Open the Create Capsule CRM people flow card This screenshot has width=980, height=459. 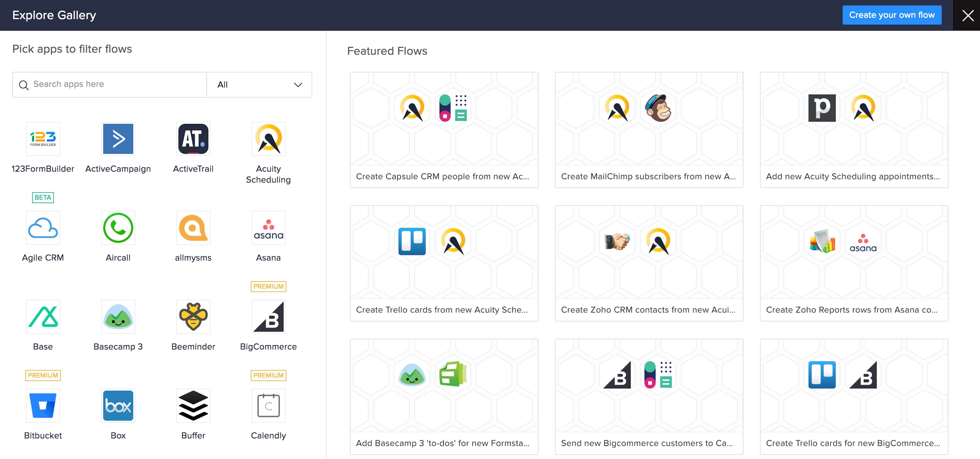point(444,130)
